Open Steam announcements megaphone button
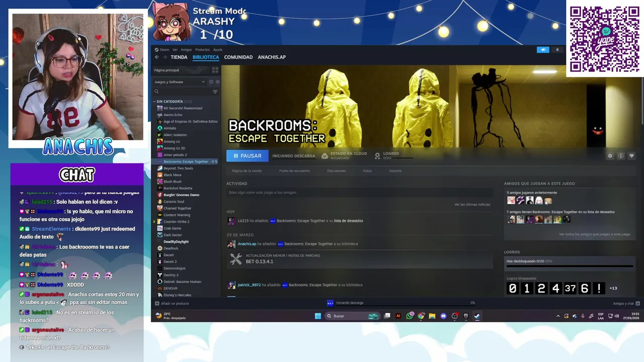This screenshot has width=644, height=362. click(543, 50)
